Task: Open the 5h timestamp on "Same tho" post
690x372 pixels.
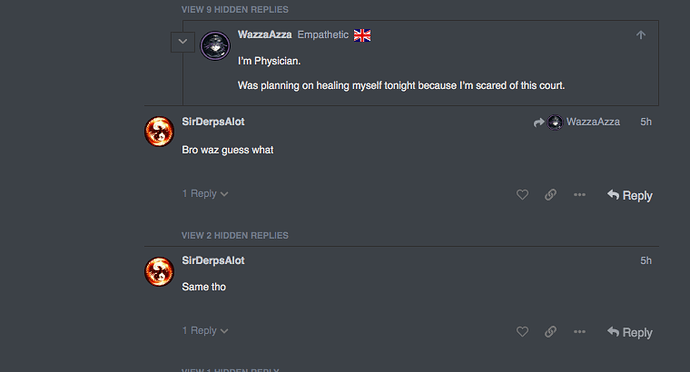Action: [646, 261]
